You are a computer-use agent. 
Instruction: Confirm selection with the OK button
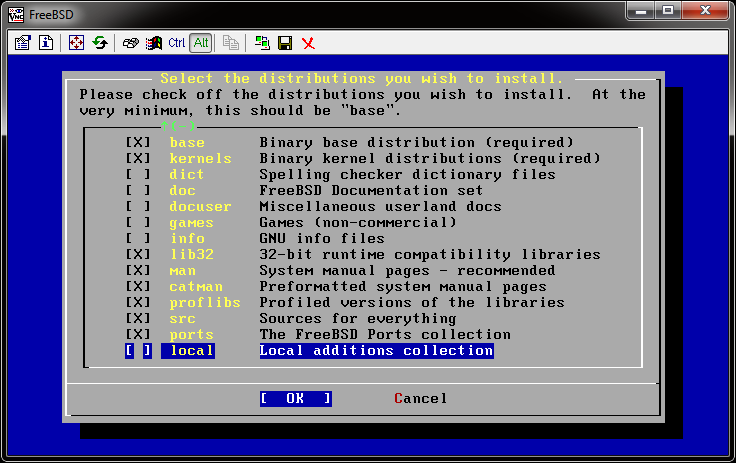pos(296,399)
